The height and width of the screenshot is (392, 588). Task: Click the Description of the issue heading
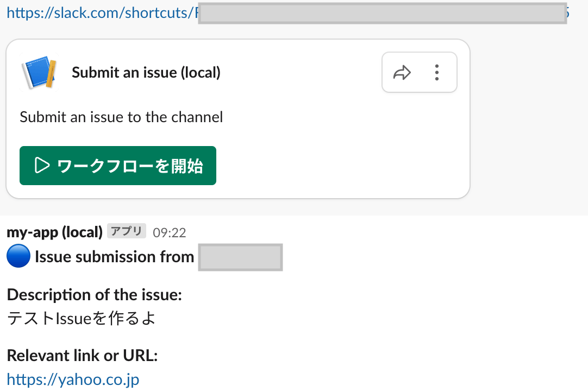93,294
